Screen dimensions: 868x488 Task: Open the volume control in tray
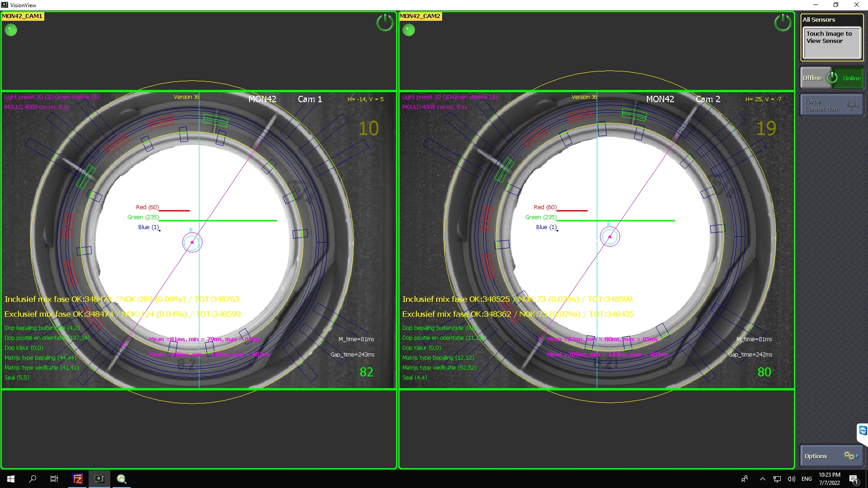791,479
